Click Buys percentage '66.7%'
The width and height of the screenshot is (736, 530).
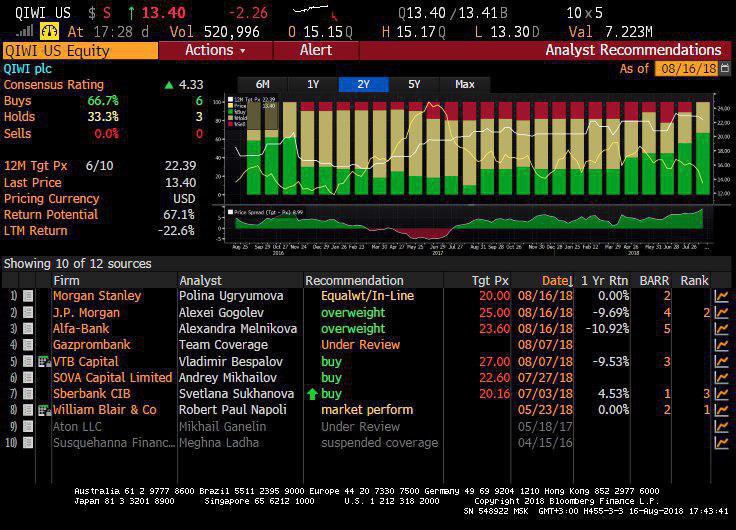pyautogui.click(x=103, y=101)
